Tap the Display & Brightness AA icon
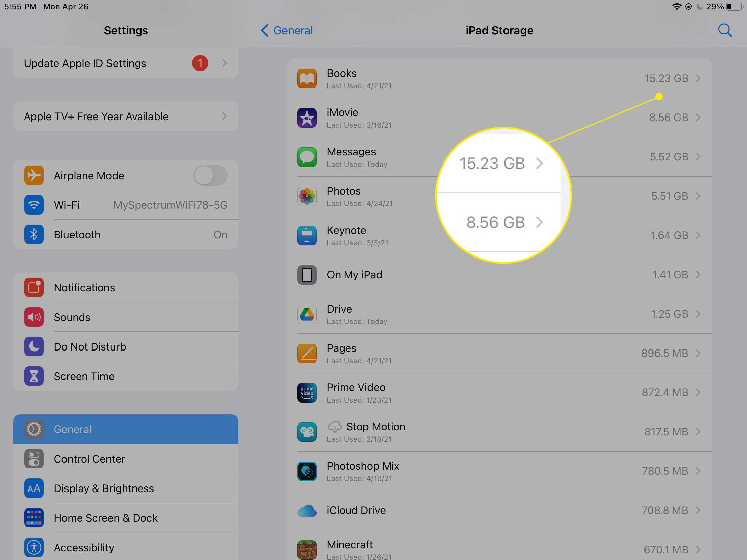Viewport: 747px width, 560px height. pos(34,488)
